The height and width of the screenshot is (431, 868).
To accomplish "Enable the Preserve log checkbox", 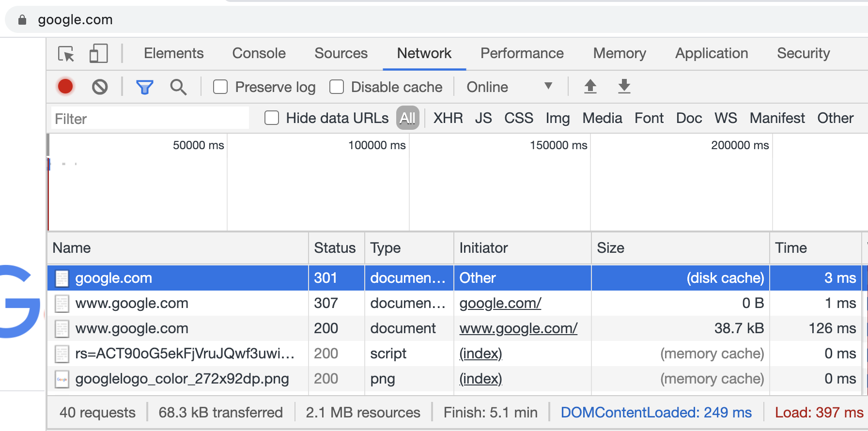I will click(220, 87).
